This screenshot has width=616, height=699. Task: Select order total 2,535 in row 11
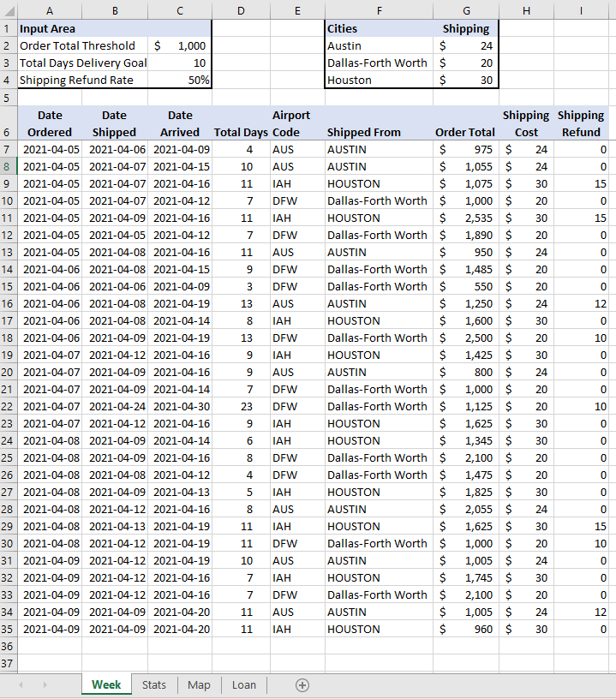(466, 218)
